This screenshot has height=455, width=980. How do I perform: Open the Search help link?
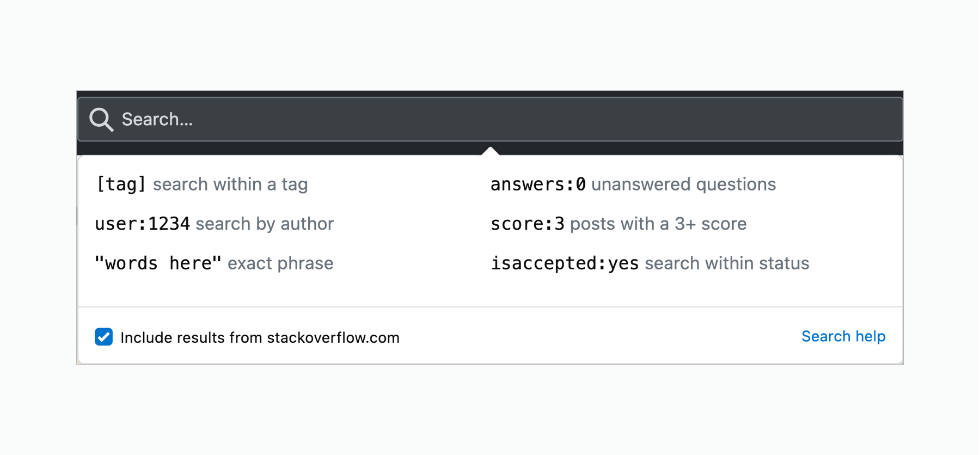point(843,336)
